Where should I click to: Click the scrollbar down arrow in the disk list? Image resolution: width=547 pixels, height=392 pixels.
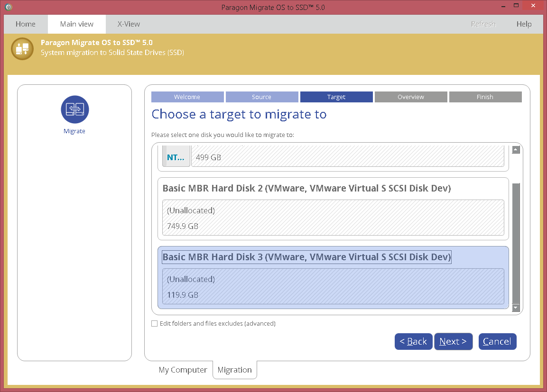click(x=515, y=308)
